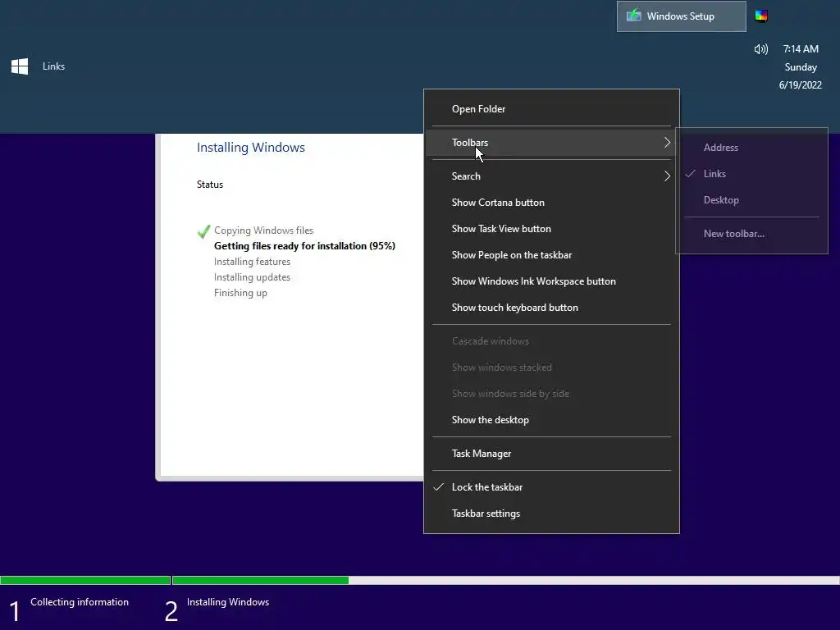Viewport: 840px width, 630px height.
Task: Click the 7:14 AM clock
Action: coord(801,48)
